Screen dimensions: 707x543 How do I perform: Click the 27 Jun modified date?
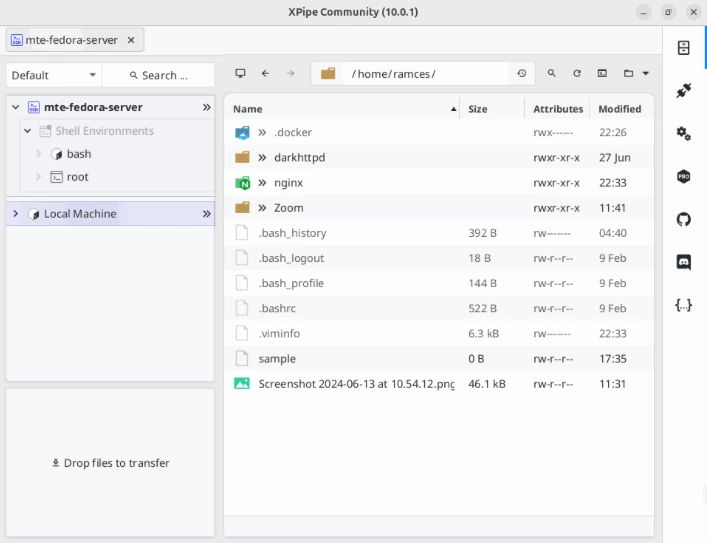615,157
